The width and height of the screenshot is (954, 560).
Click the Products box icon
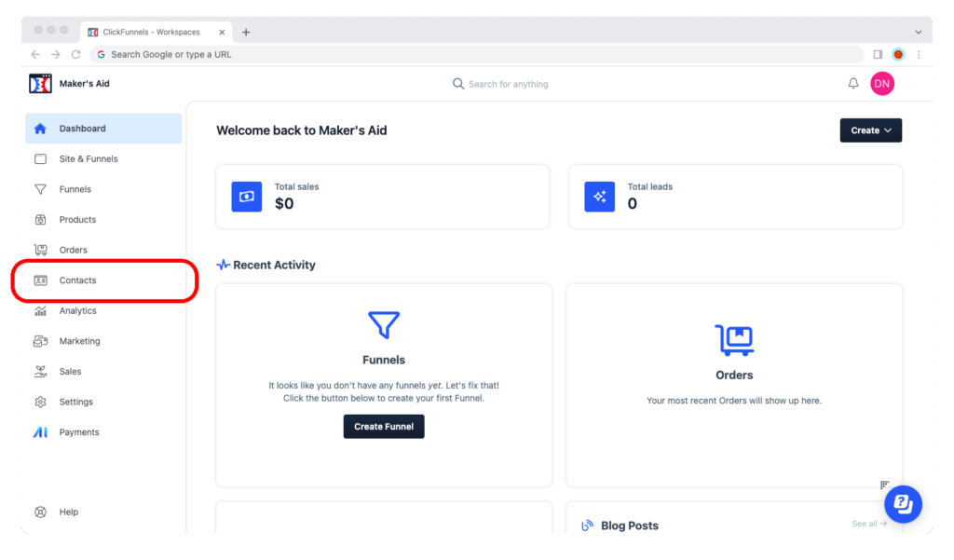40,220
